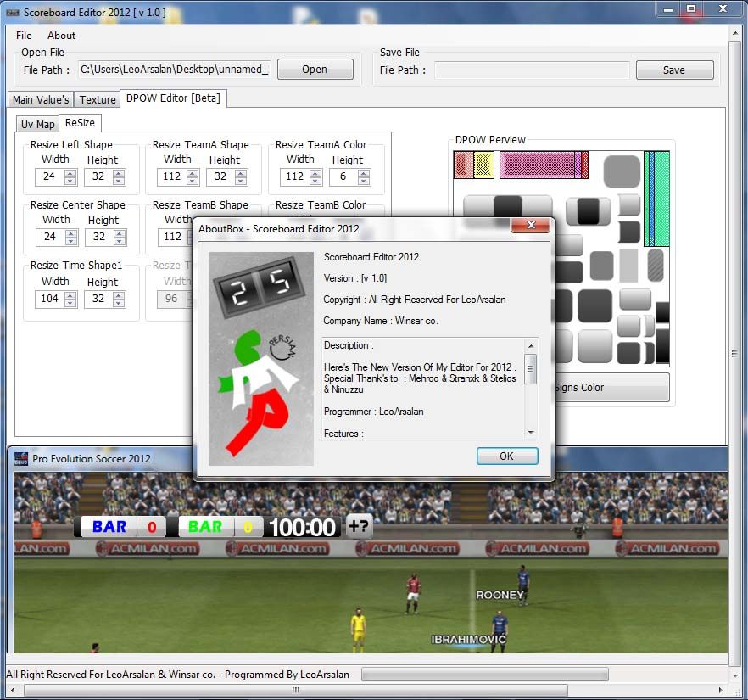Close the AboutBox dialog with red X

click(531, 226)
